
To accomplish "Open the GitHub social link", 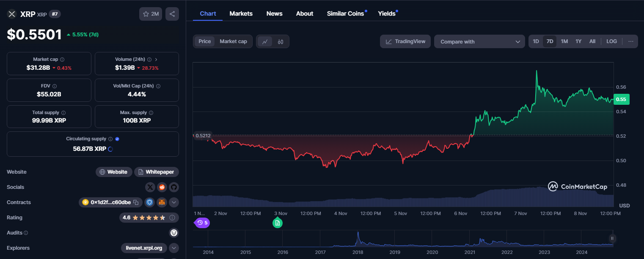I will (173, 187).
